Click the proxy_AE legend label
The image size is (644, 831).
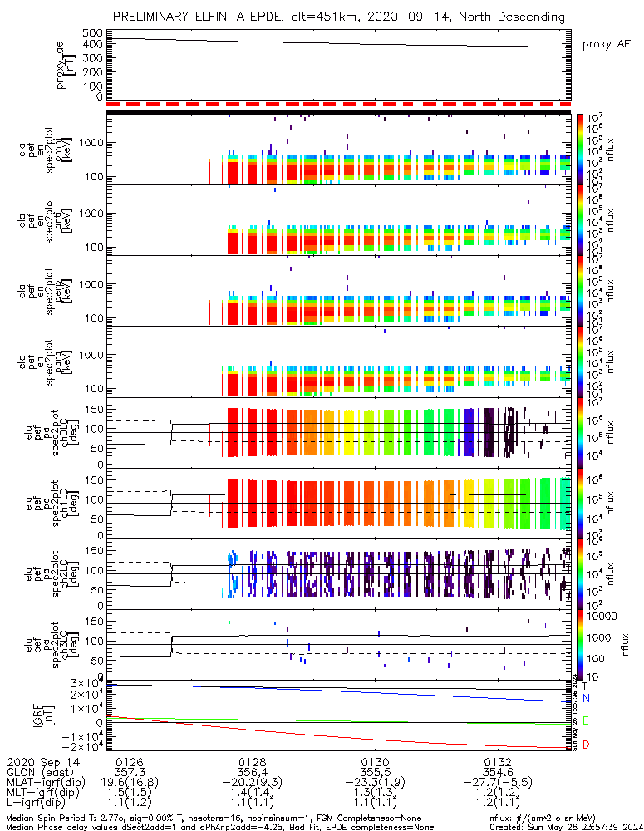(x=605, y=44)
